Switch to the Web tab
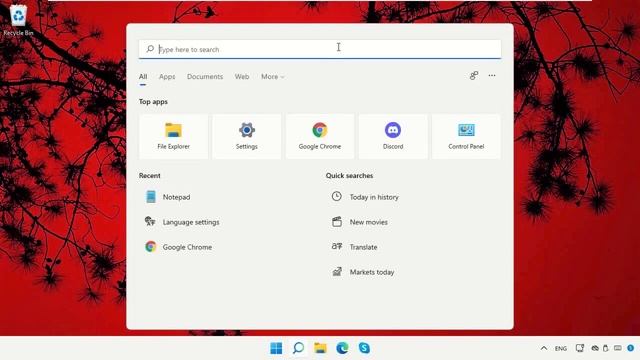 (x=242, y=77)
